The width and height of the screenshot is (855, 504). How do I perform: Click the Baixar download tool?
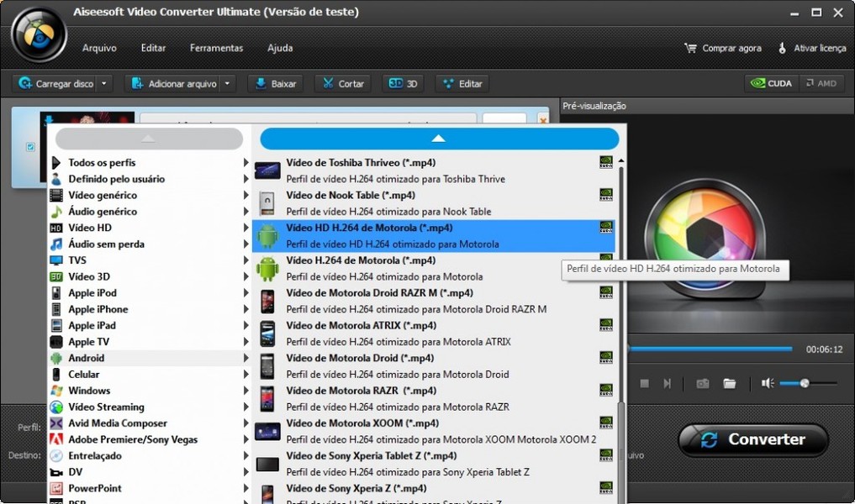click(276, 84)
